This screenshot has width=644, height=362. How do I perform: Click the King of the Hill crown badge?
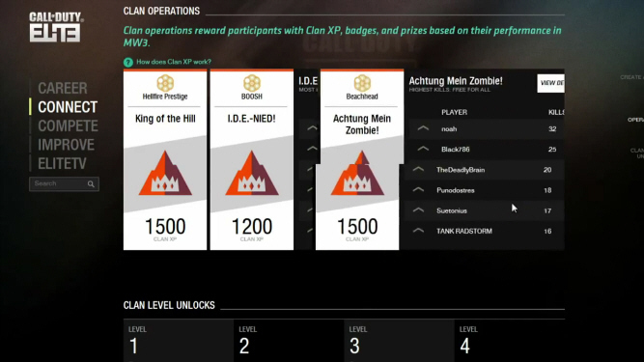pyautogui.click(x=165, y=173)
